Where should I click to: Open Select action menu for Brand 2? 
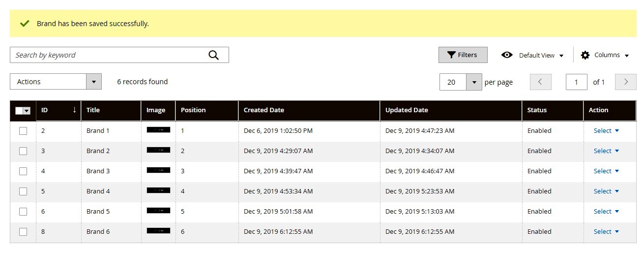coord(606,151)
